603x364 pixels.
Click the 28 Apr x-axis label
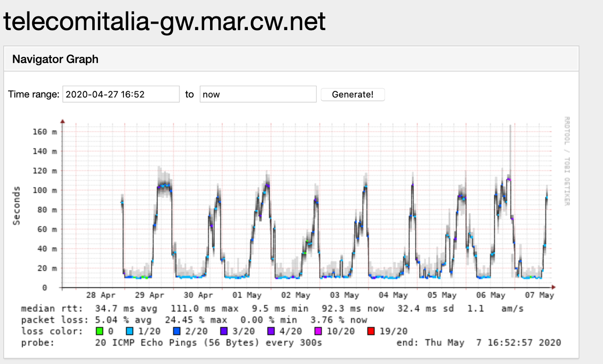click(x=101, y=295)
